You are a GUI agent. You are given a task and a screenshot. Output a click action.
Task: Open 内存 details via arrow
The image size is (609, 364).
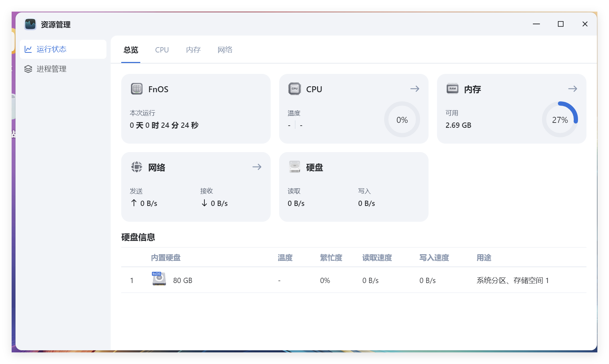[573, 89]
